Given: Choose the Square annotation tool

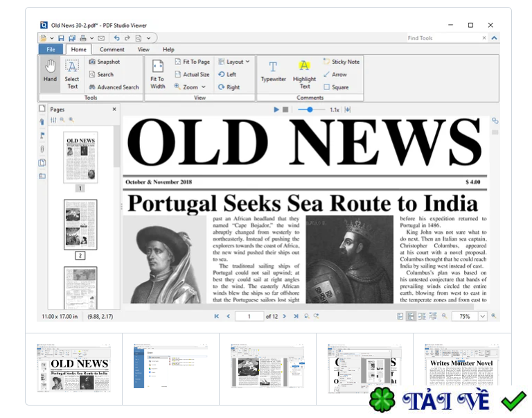Looking at the screenshot, I should (x=336, y=87).
